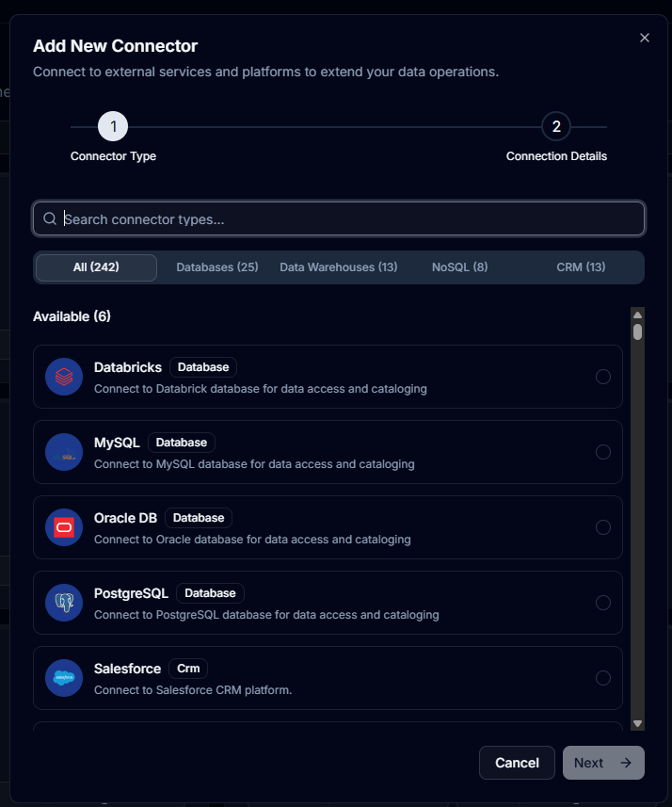
Task: Choose the PostgreSQL radio option
Action: pos(603,603)
